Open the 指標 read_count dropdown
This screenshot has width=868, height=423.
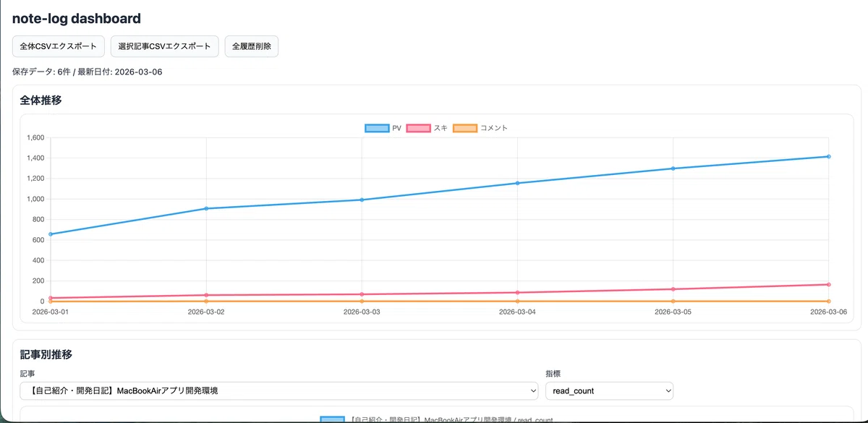pos(609,390)
